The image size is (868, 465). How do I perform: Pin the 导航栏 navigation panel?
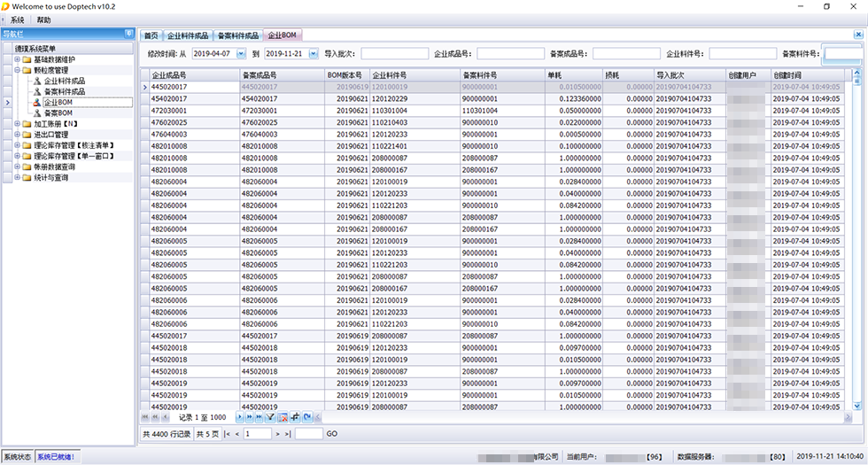coord(128,35)
